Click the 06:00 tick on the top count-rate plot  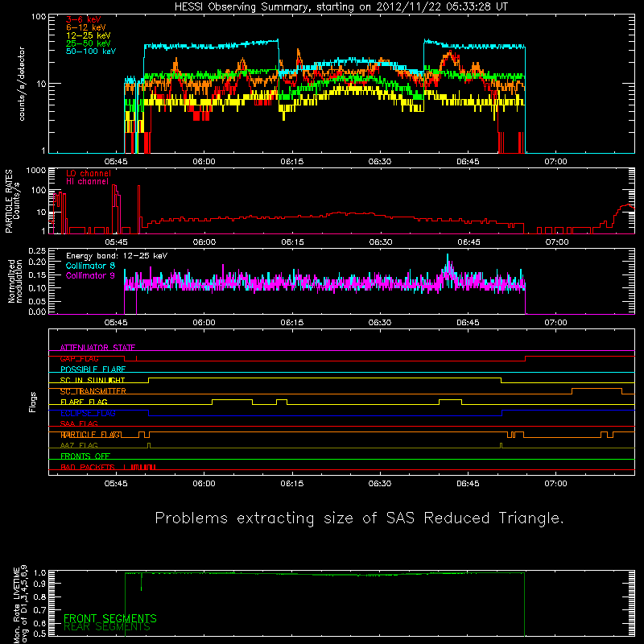[x=204, y=162]
